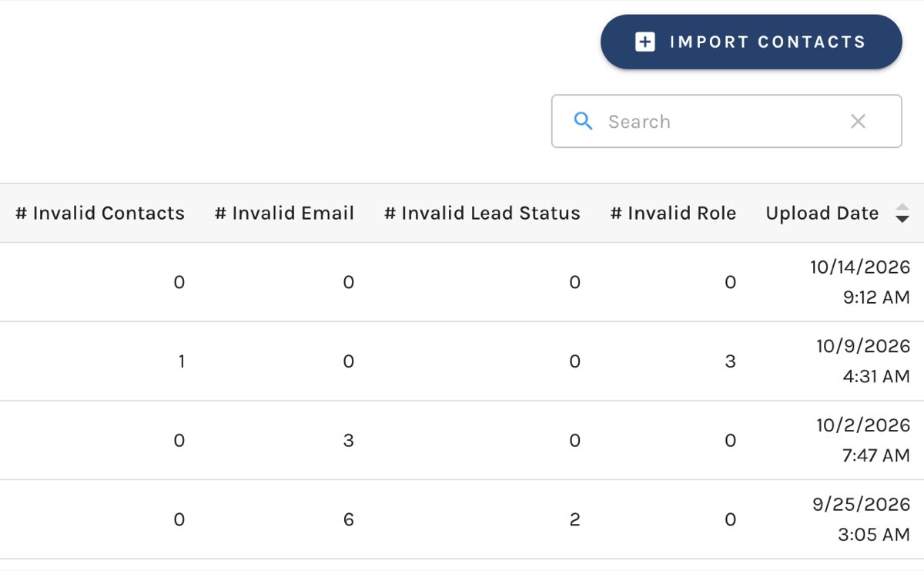The image size is (924, 571).
Task: Select upload date 10/9/2026 4:31 AM
Action: 863,361
